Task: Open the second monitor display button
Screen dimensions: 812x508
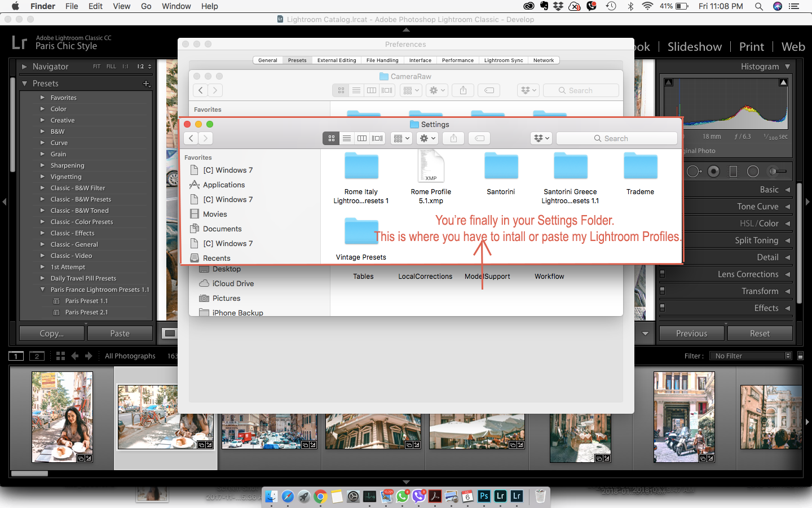Action: click(37, 356)
